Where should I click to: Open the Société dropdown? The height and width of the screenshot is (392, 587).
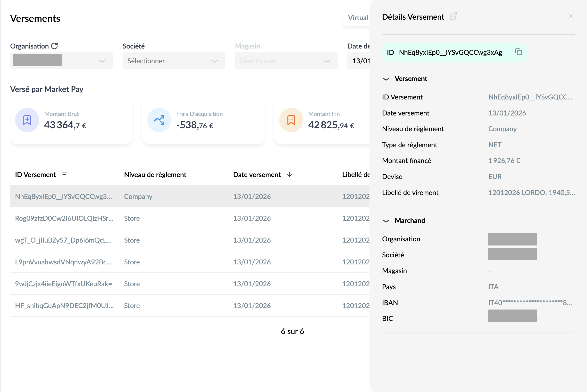174,61
